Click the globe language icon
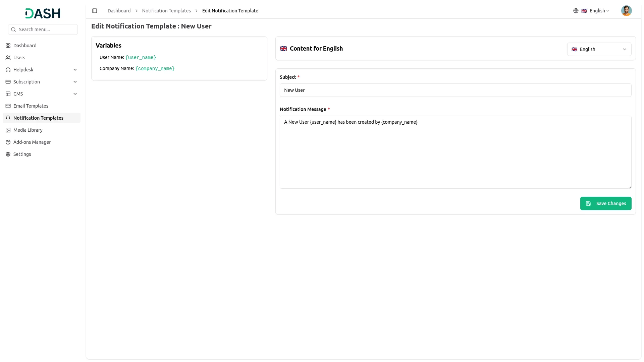The width and height of the screenshot is (644, 362). 576,11
